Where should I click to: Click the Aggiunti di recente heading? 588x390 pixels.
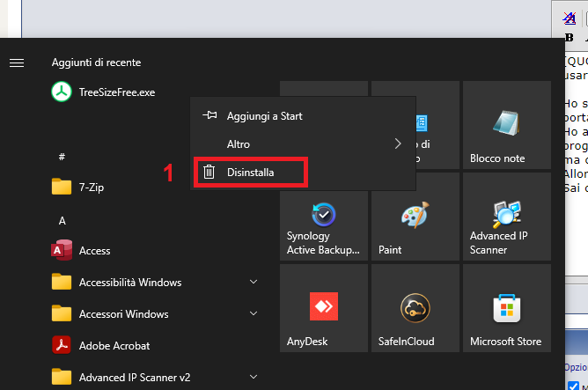point(96,63)
